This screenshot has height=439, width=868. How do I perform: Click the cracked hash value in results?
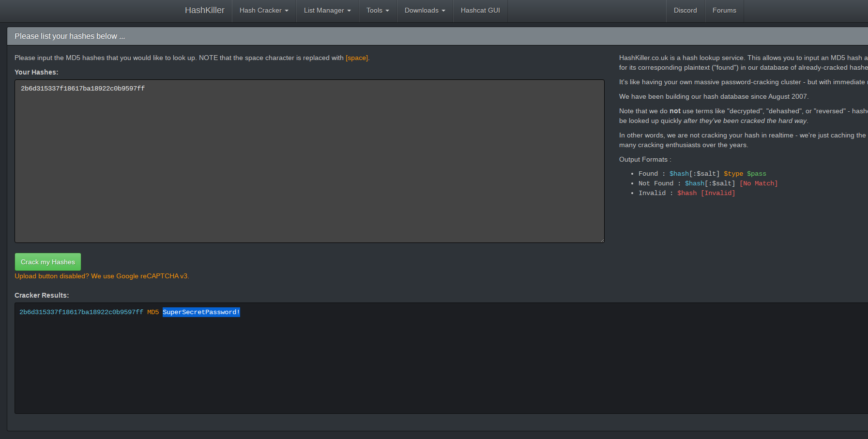81,312
